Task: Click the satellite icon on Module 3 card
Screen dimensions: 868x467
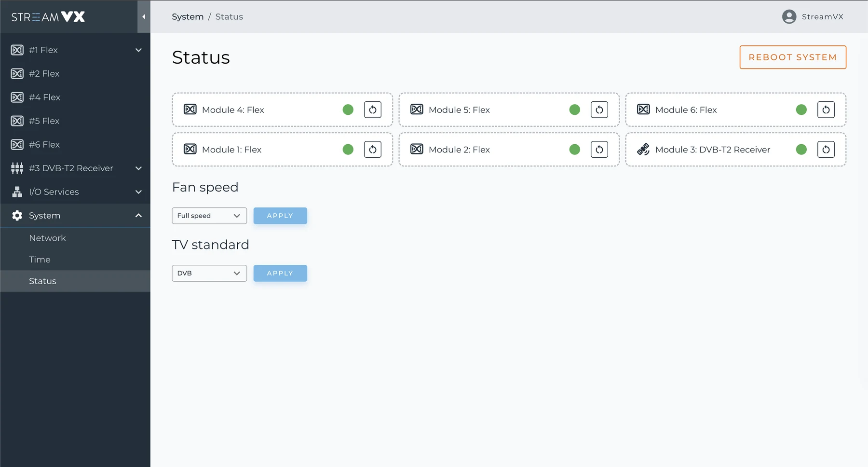Action: (643, 149)
